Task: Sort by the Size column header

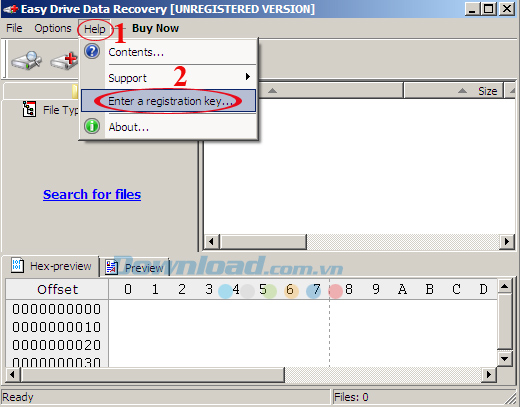Action: coord(453,91)
